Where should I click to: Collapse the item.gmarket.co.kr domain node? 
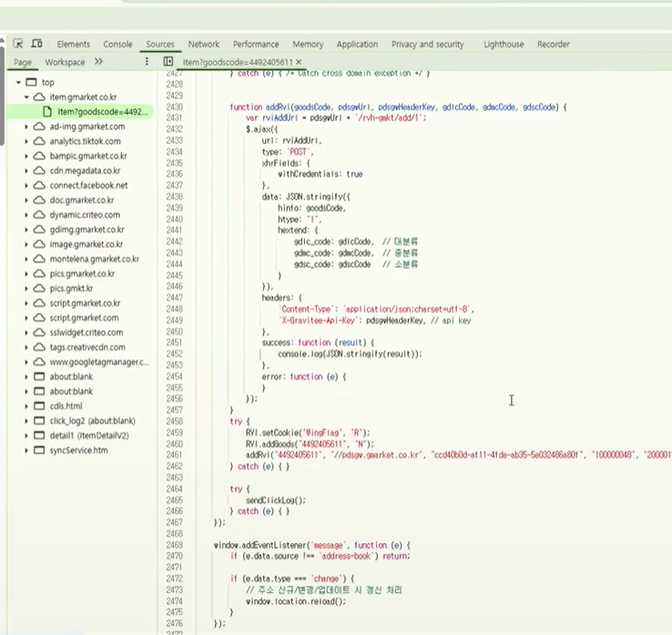point(26,97)
